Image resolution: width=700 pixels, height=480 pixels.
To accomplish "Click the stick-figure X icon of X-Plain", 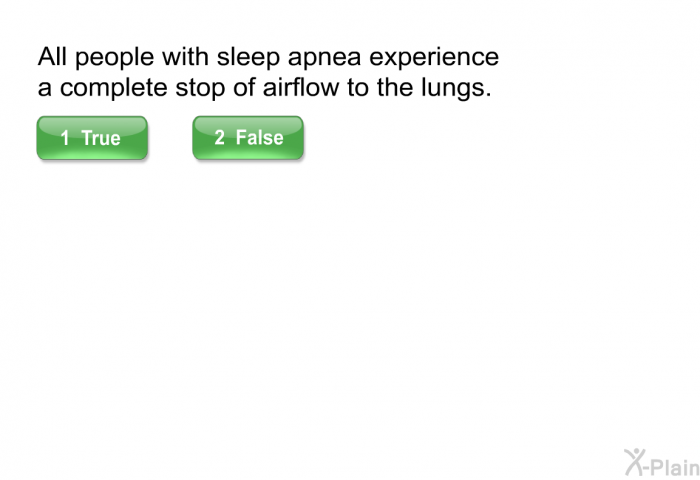I will tap(636, 463).
